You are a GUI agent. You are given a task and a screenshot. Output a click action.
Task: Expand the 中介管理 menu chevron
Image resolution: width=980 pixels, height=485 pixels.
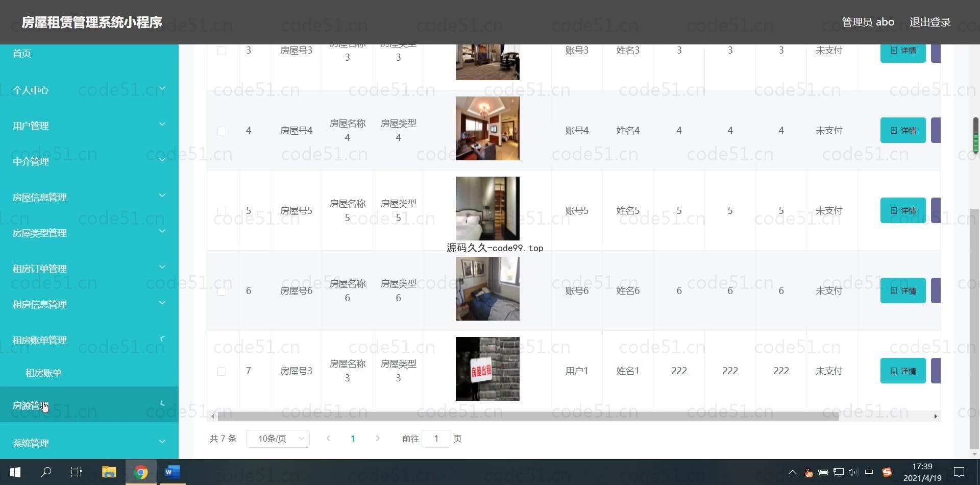pyautogui.click(x=162, y=160)
